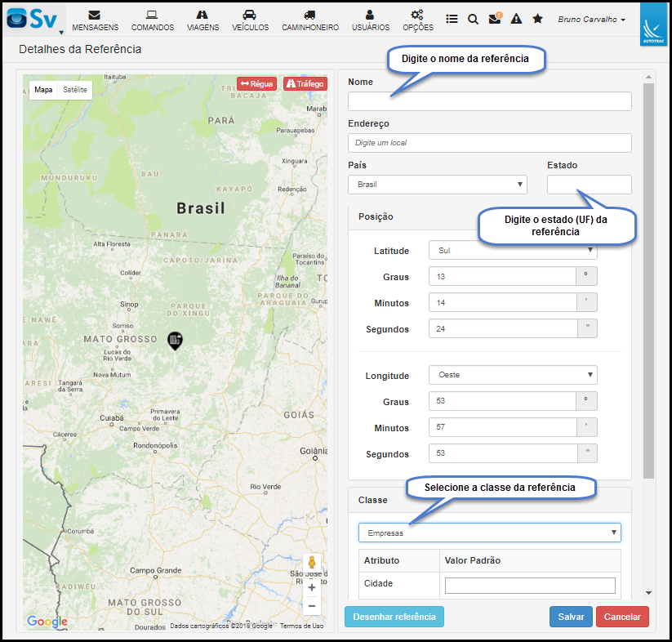Open the Classe dropdown showing Empresas

[489, 533]
